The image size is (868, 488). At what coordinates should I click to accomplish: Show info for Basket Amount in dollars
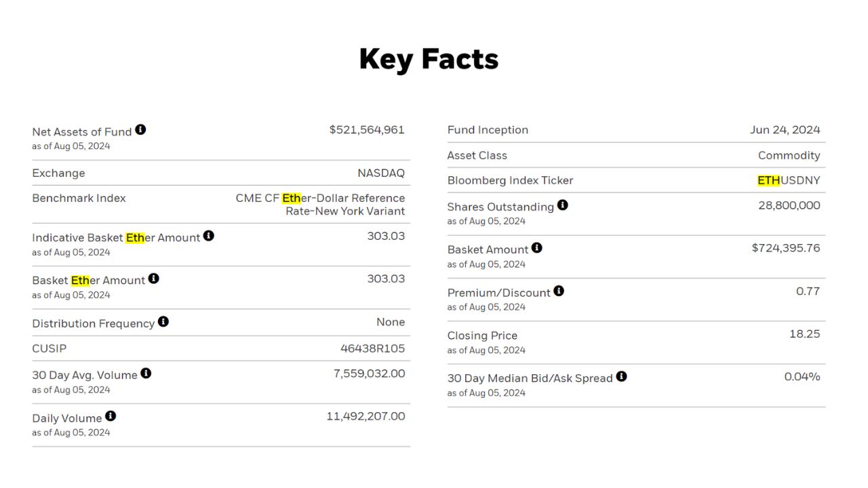click(x=537, y=248)
